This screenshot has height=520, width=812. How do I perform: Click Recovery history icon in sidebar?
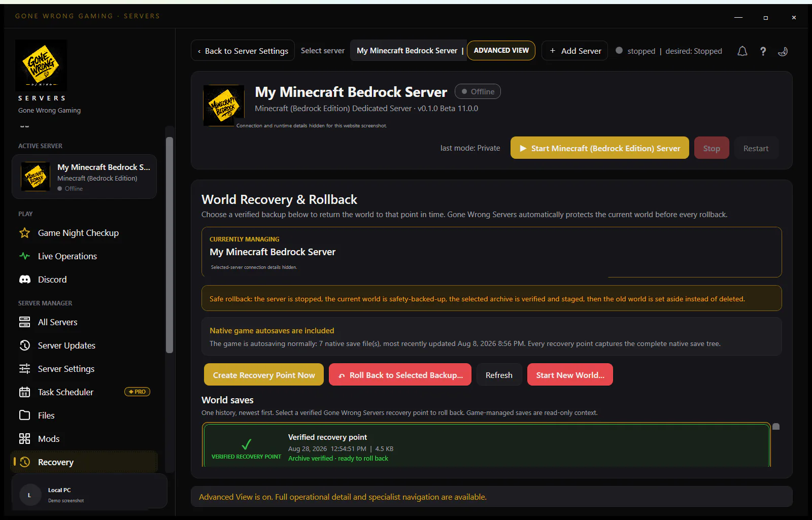coord(24,462)
